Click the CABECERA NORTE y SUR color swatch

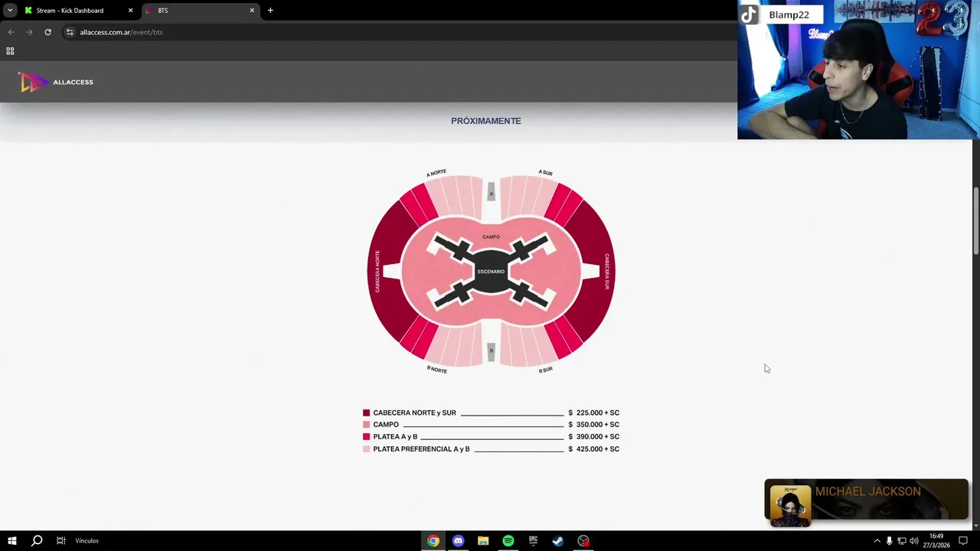[366, 412]
